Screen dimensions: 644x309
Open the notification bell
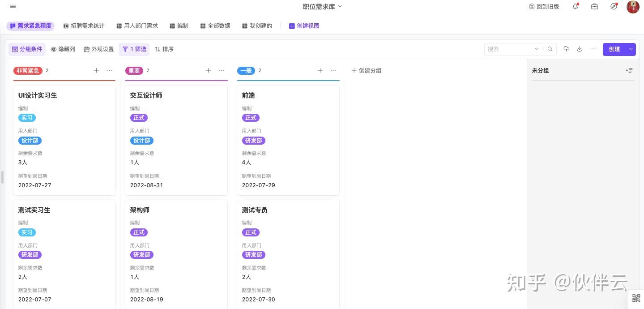[x=576, y=6]
